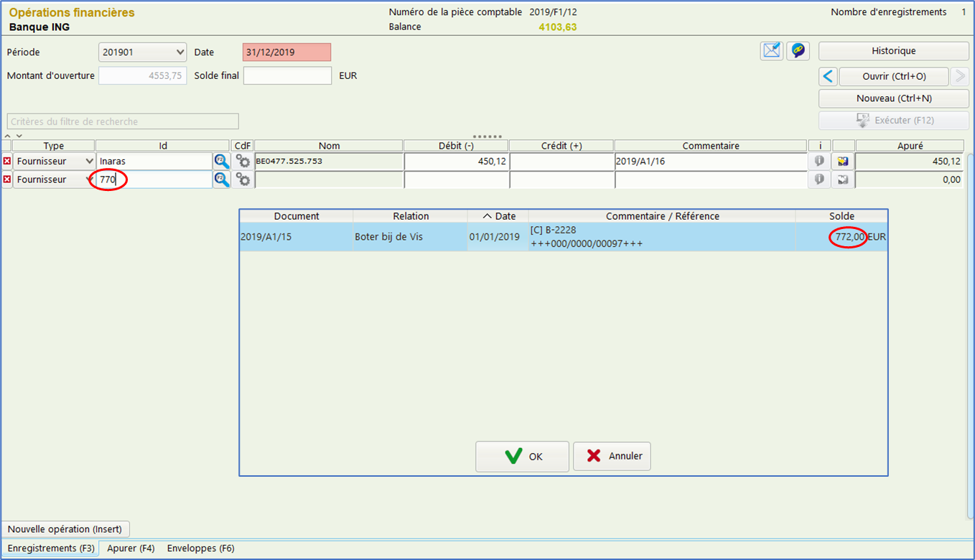Viewport: 975px width, 560px height.
Task: Click the Historique button
Action: click(894, 51)
